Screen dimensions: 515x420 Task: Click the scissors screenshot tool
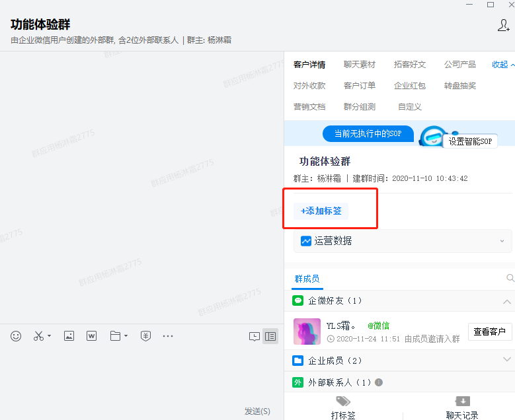point(38,336)
